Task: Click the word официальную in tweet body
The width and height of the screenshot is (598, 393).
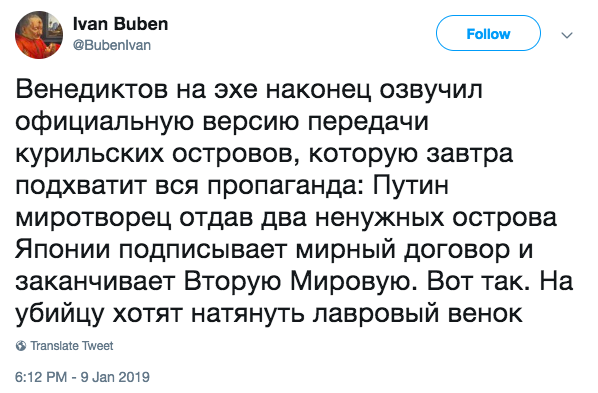Action: pyautogui.click(x=104, y=124)
